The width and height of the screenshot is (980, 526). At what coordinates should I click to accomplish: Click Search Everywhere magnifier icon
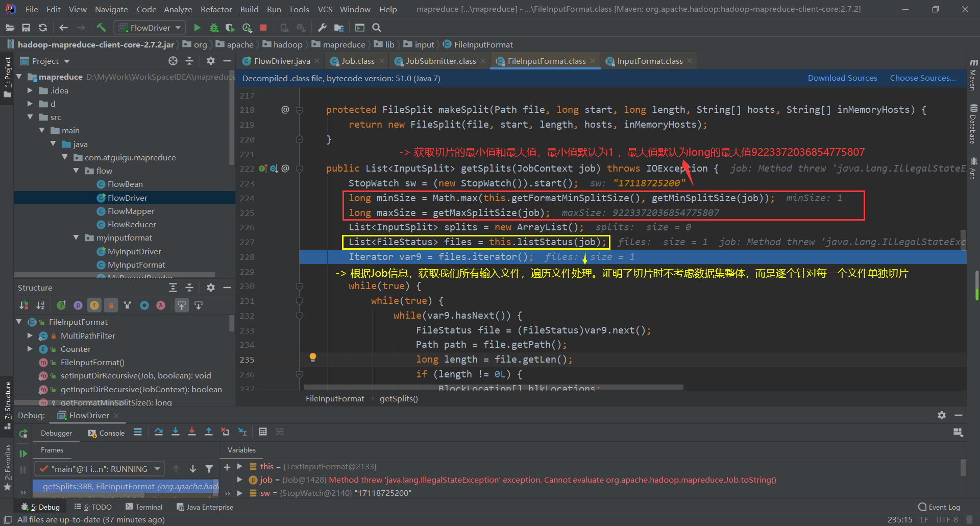[x=377, y=28]
